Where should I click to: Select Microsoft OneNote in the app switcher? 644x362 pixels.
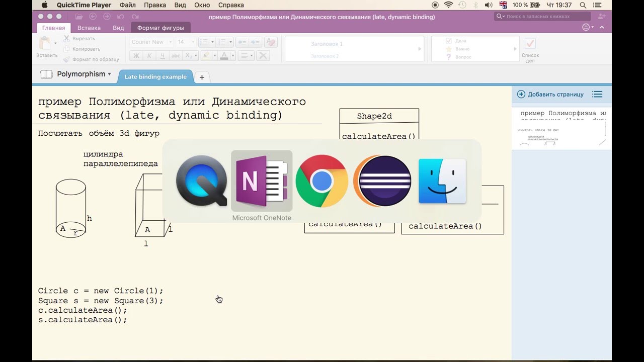click(262, 181)
